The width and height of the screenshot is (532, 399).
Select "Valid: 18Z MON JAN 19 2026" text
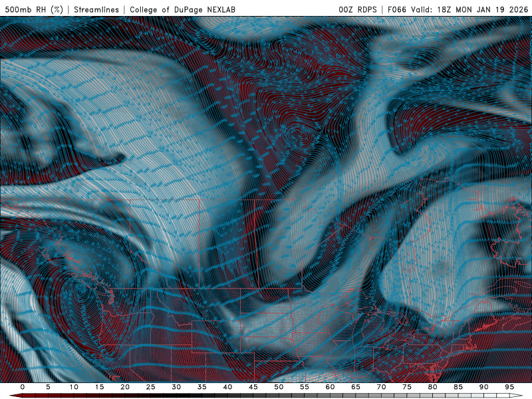tap(470, 9)
